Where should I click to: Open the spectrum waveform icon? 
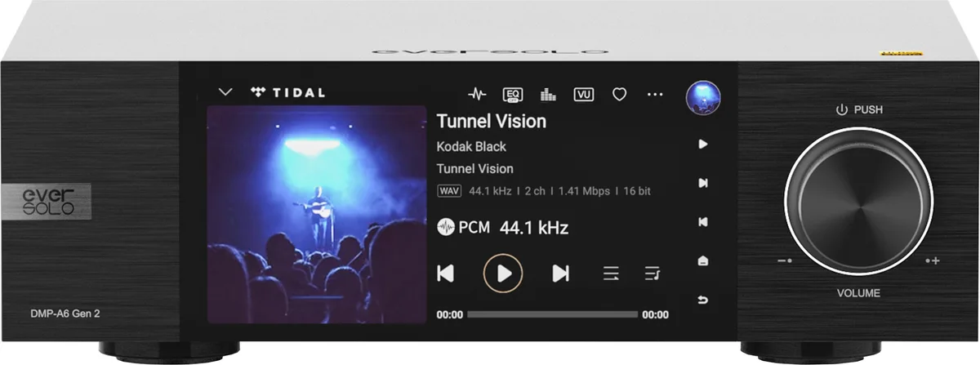coord(477,94)
